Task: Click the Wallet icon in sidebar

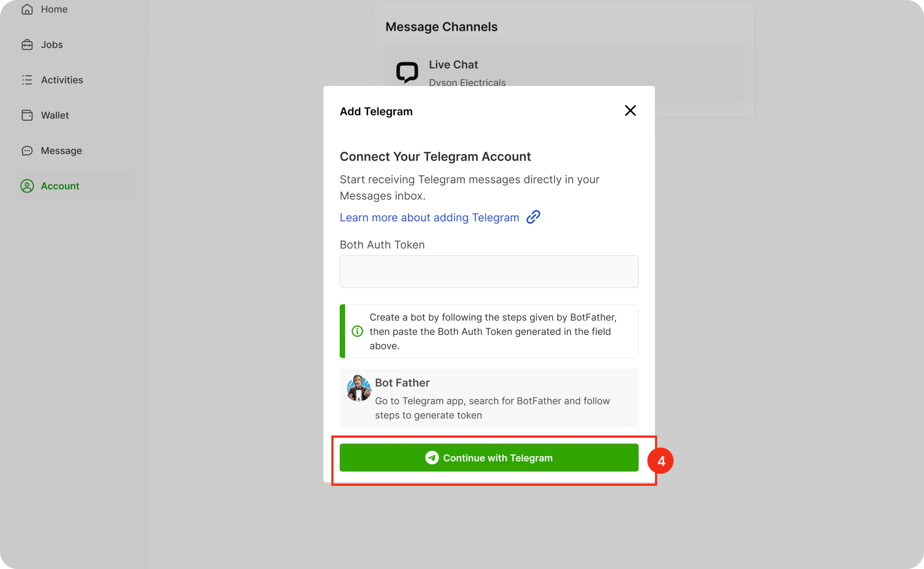Action: pyautogui.click(x=27, y=115)
